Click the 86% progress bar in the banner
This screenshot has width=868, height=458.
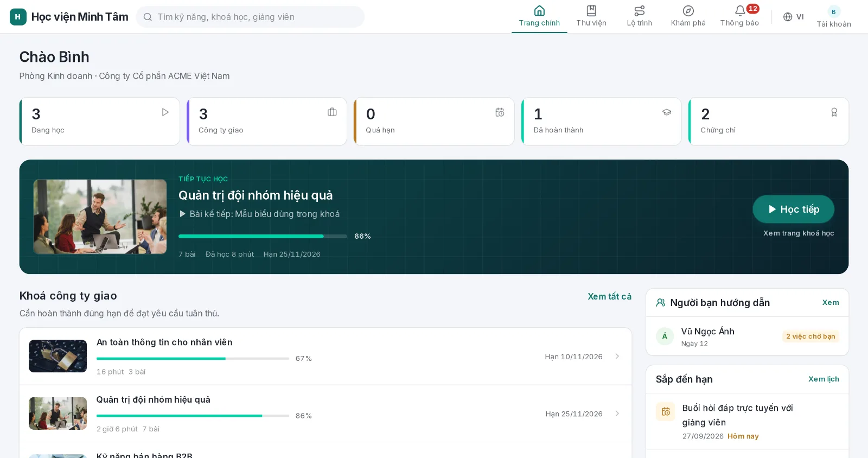[x=263, y=237]
